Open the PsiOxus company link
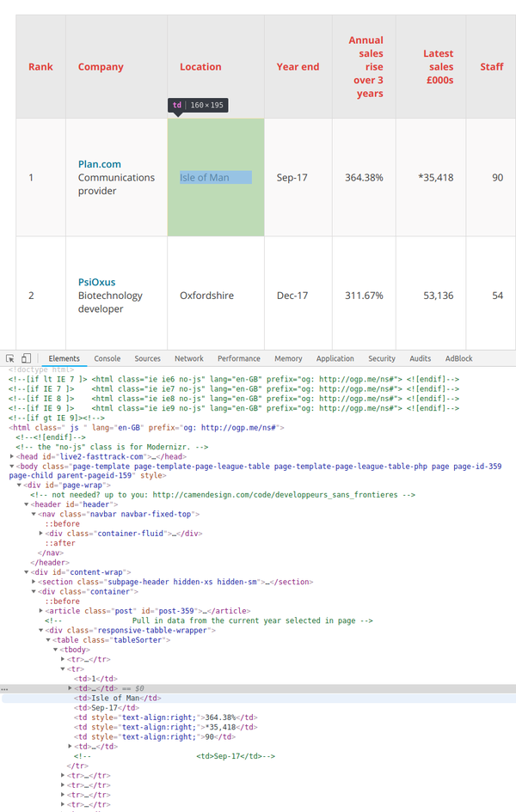The height and width of the screenshot is (812, 516). coord(97,282)
